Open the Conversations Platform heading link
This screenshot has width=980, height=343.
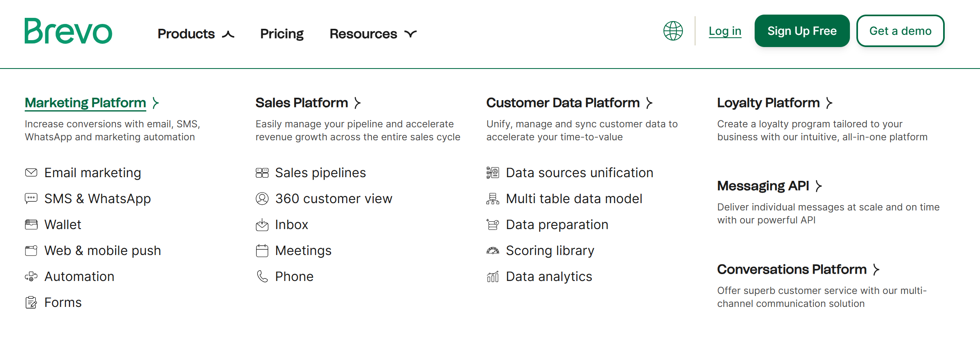(x=792, y=270)
